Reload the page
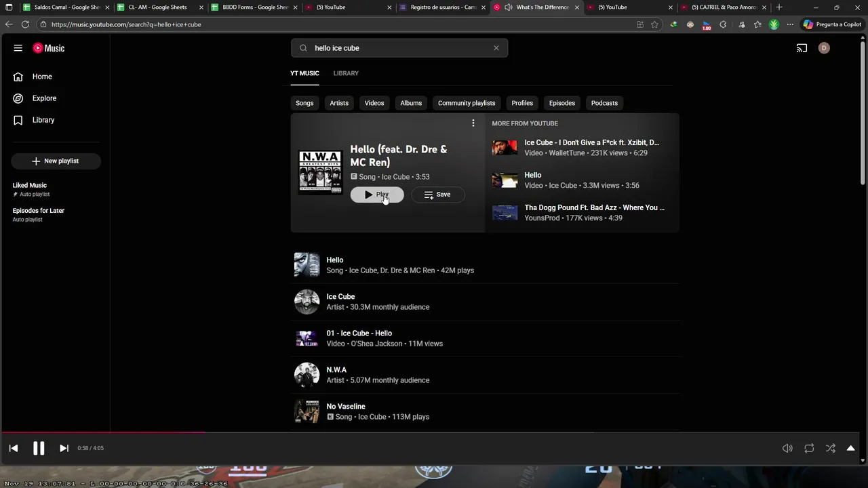The image size is (868, 488). pyautogui.click(x=25, y=24)
